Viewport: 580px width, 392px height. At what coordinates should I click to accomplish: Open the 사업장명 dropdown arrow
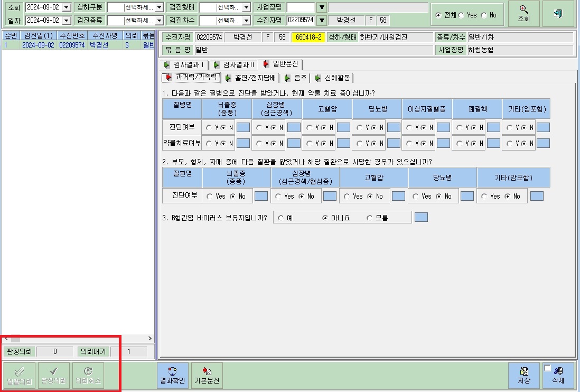point(322,7)
